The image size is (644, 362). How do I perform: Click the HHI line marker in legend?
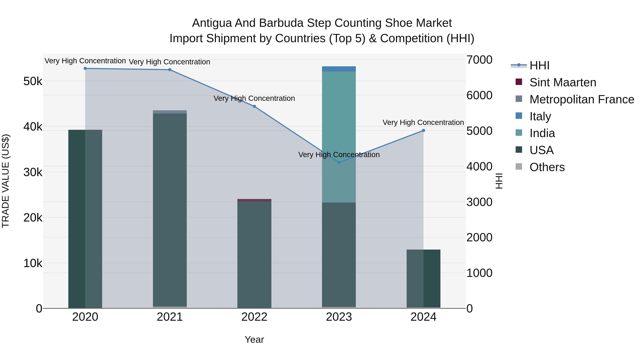519,65
